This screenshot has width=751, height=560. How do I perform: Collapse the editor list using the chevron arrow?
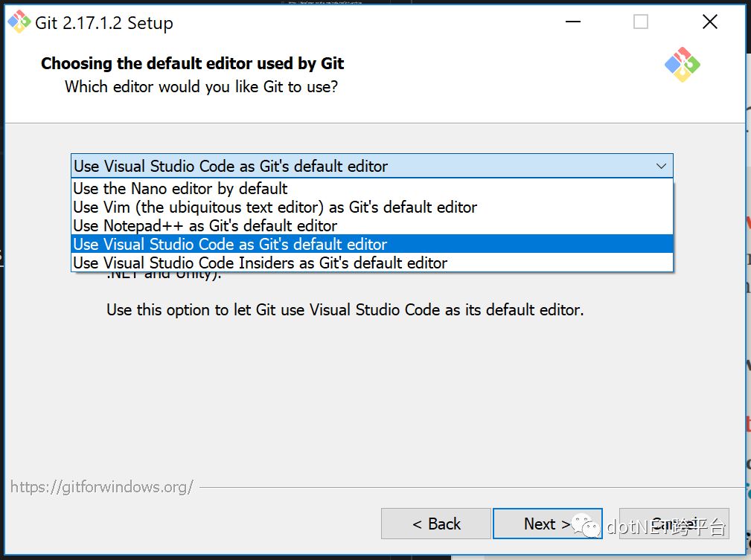(661, 166)
